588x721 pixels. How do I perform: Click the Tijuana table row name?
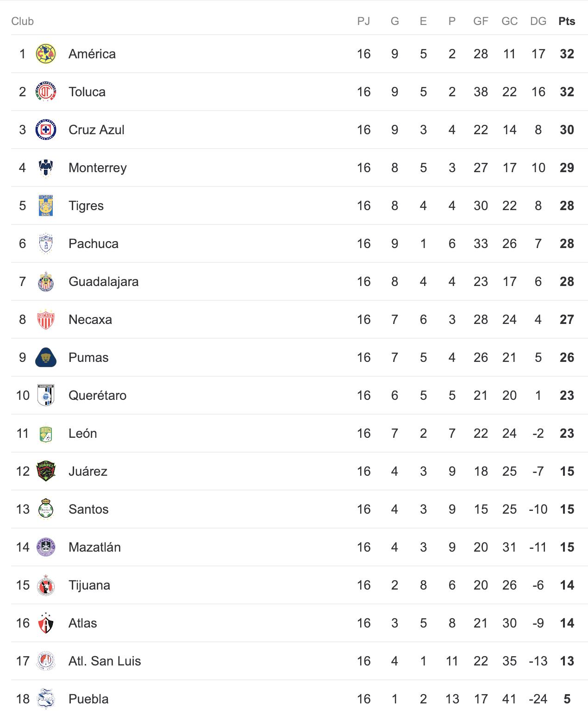tap(89, 585)
